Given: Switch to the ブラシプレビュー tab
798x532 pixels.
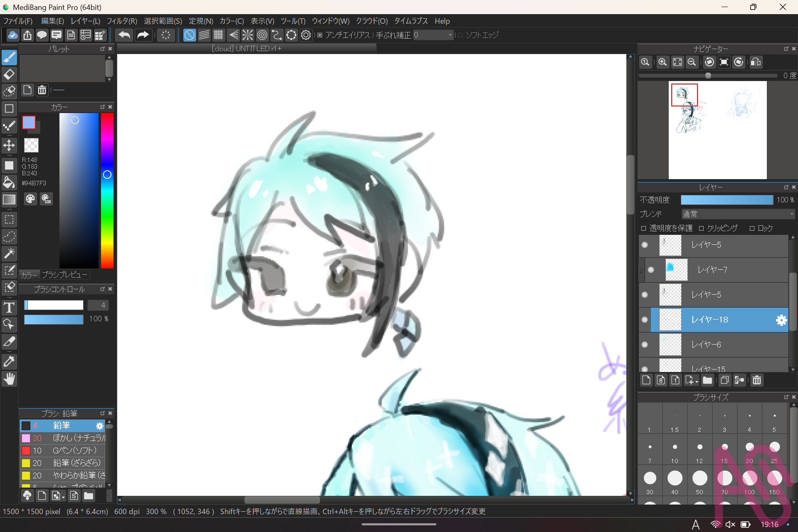Looking at the screenshot, I should [x=64, y=274].
